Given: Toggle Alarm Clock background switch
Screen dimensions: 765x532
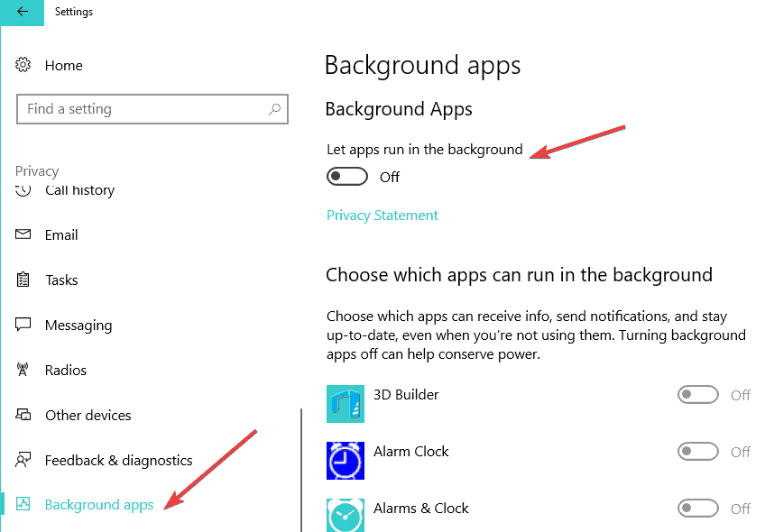Looking at the screenshot, I should (x=698, y=452).
